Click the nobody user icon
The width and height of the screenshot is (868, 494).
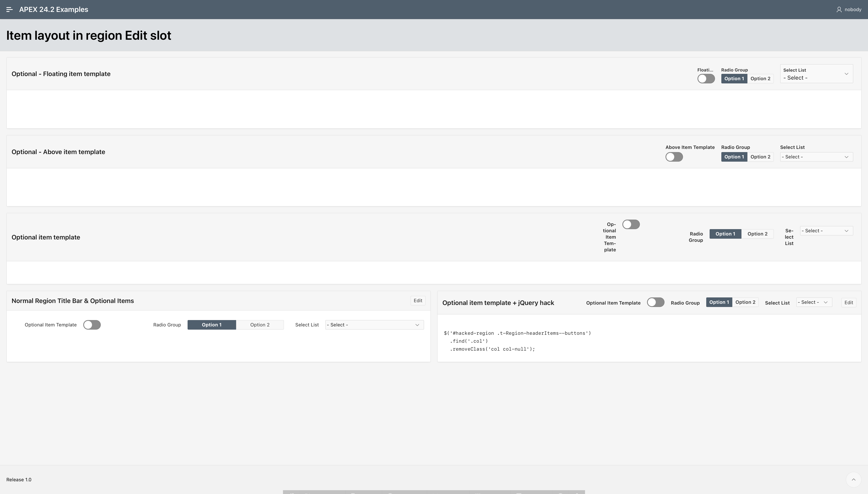click(x=839, y=10)
